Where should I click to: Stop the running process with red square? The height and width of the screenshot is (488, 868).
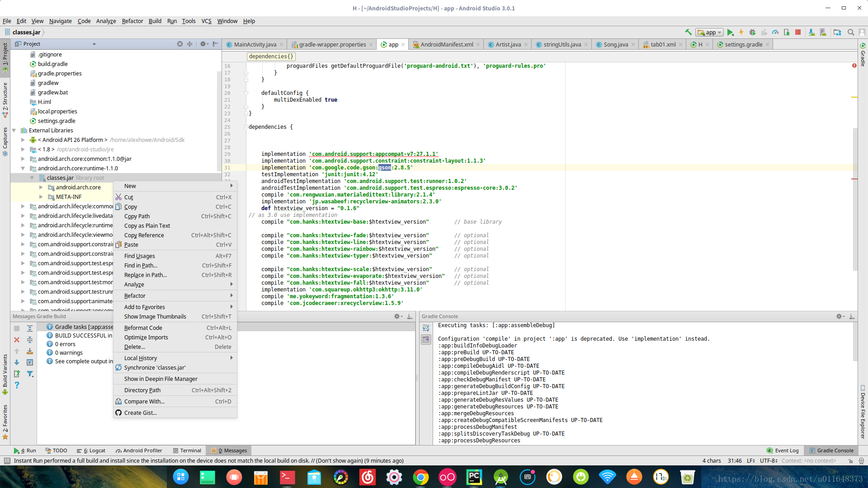(x=798, y=32)
